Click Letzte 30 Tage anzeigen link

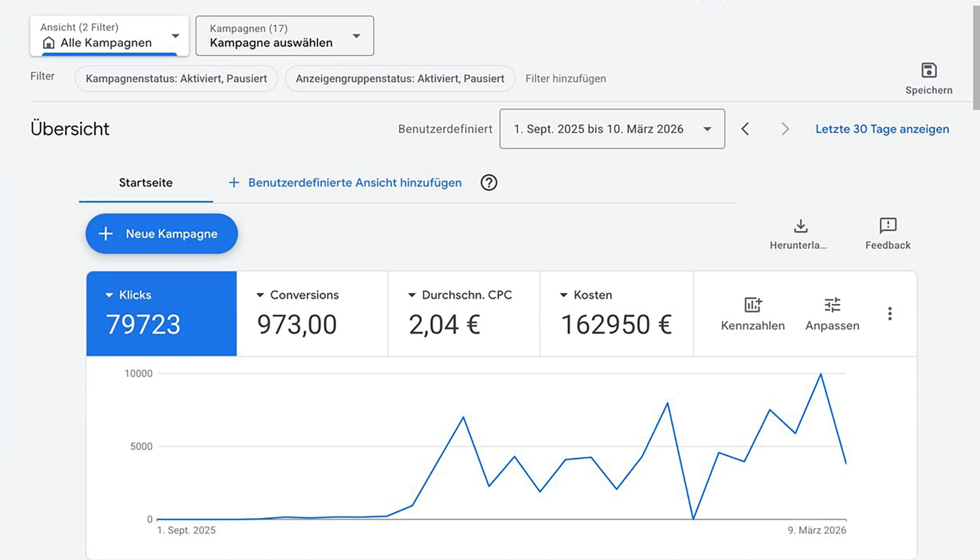[x=882, y=129]
